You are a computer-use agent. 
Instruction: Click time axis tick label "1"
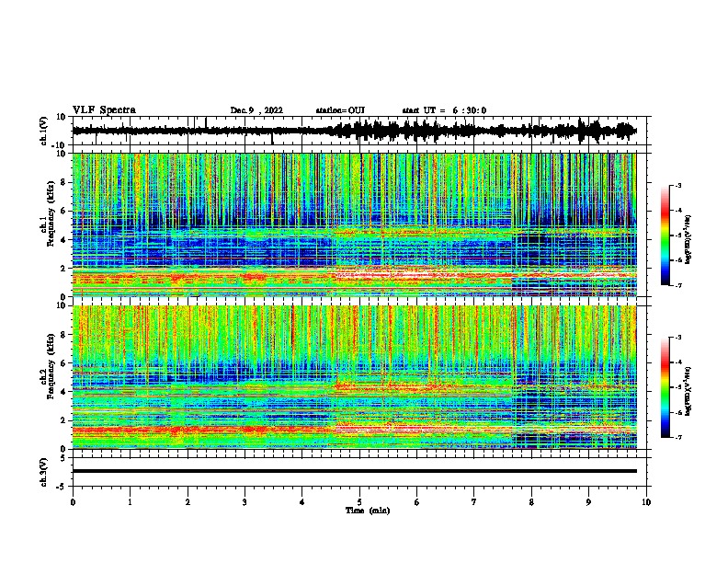pyautogui.click(x=130, y=502)
